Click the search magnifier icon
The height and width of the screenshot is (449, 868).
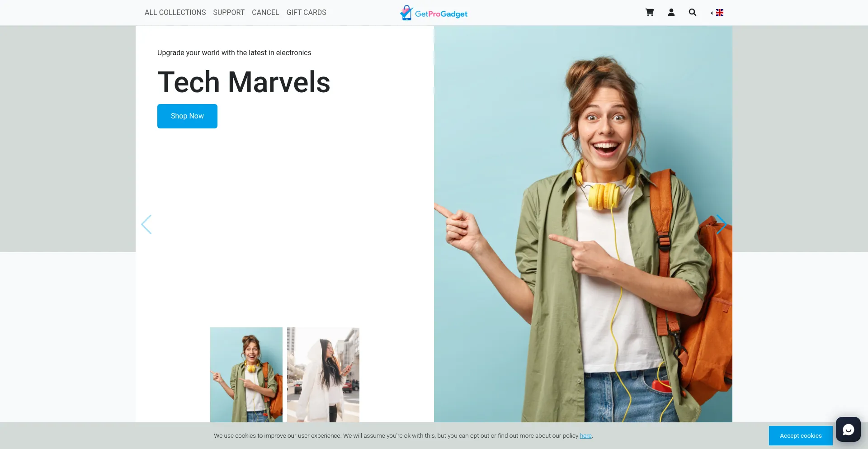[x=693, y=13]
